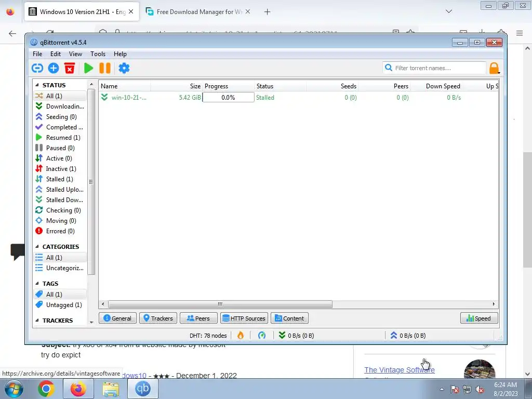The height and width of the screenshot is (399, 532).
Task: Click the red Delete torrent toolbar icon
Action: pos(70,68)
